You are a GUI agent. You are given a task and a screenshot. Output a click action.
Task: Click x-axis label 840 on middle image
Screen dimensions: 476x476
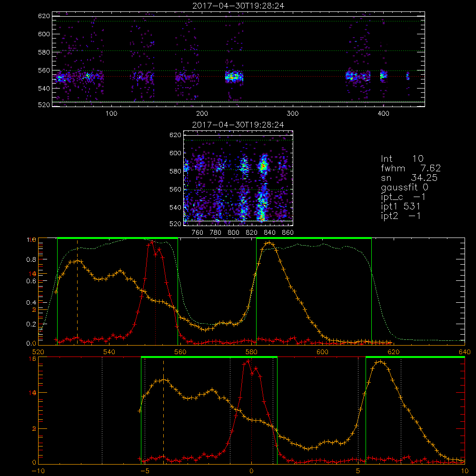click(x=269, y=233)
